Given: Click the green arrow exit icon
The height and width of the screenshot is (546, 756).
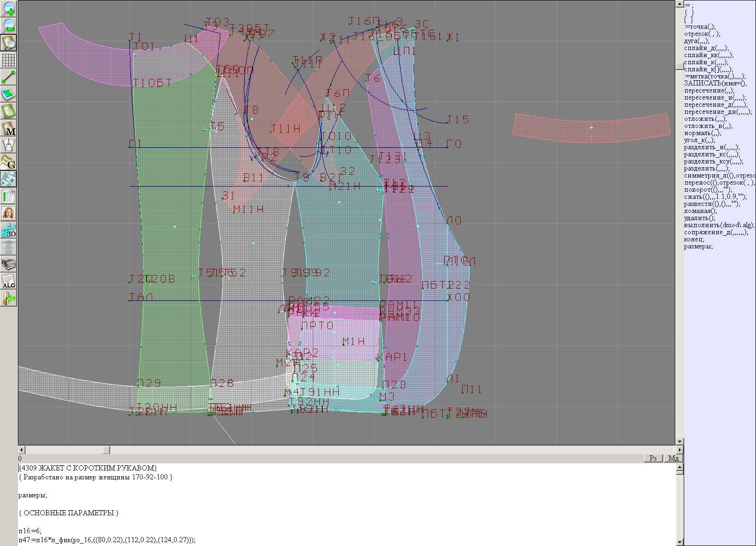Looking at the screenshot, I should point(9,299).
